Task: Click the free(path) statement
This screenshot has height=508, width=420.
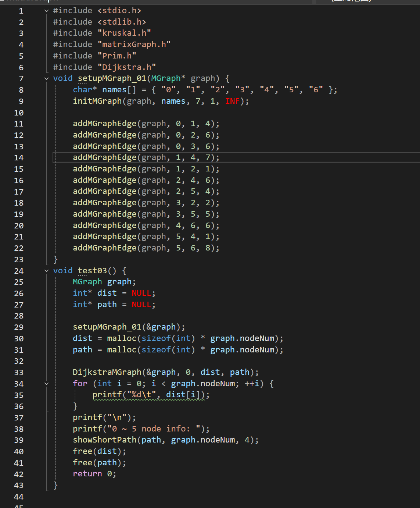Action: [100, 463]
